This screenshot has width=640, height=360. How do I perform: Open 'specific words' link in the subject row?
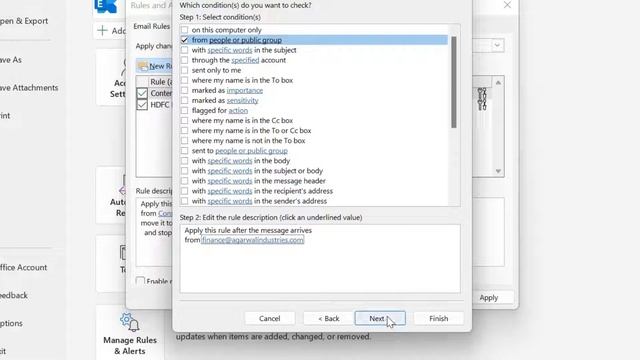point(230,50)
